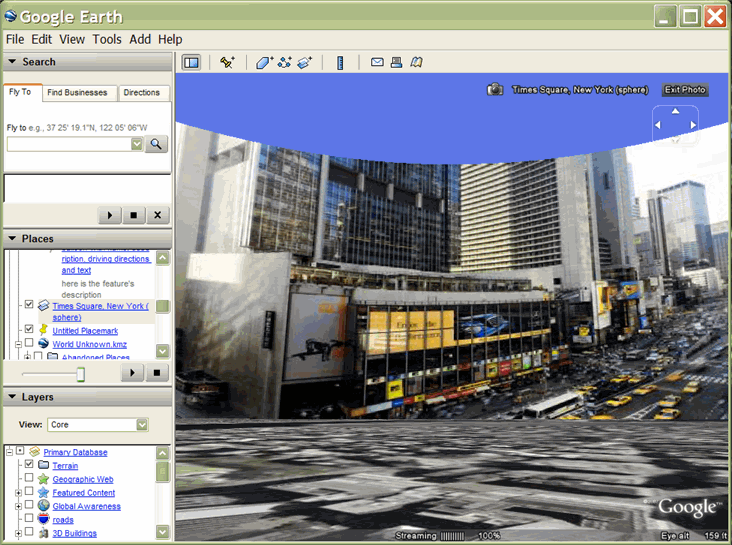Image resolution: width=732 pixels, height=545 pixels.
Task: Uncheck the Untitled Placemark checkbox
Action: tap(29, 329)
